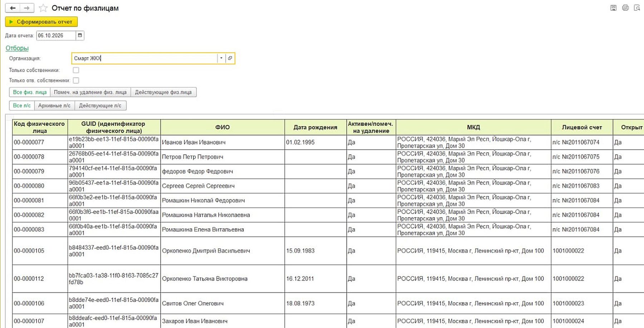Switch to Действующие физ.лица filter
The width and height of the screenshot is (644, 328).
point(163,92)
